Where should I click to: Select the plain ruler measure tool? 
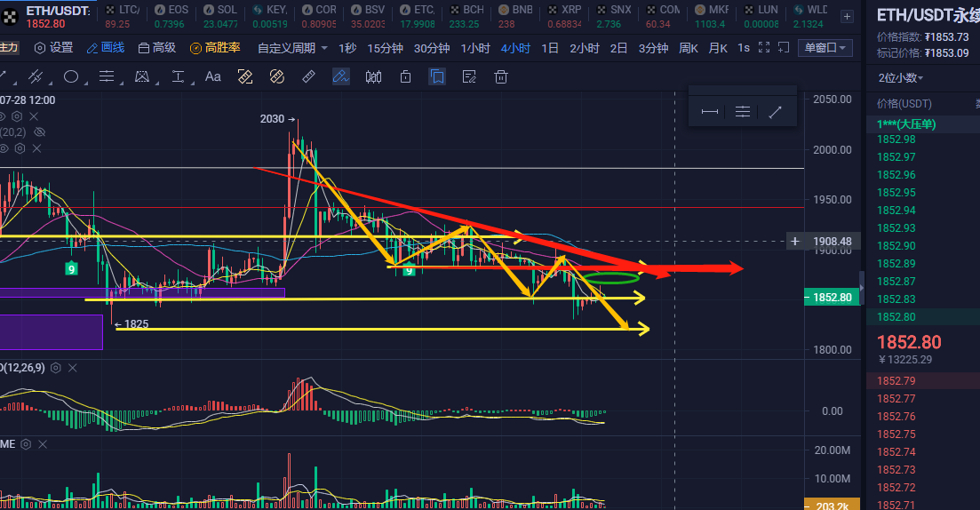tap(309, 77)
